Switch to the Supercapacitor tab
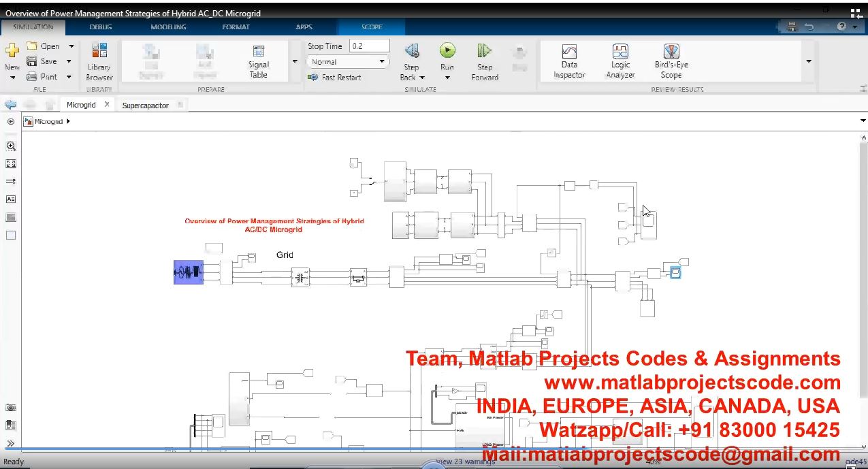This screenshot has width=868, height=469. pyautogui.click(x=146, y=106)
